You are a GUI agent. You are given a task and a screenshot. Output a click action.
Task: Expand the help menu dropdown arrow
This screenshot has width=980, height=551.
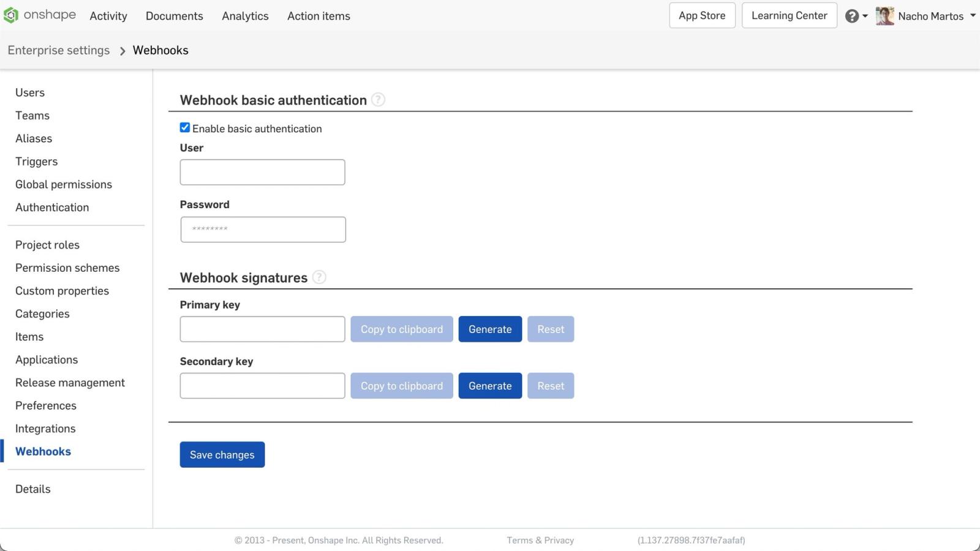click(x=865, y=17)
